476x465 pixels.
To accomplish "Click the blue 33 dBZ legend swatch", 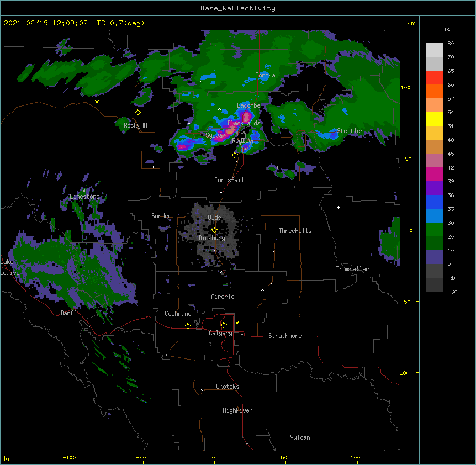I will coord(434,202).
